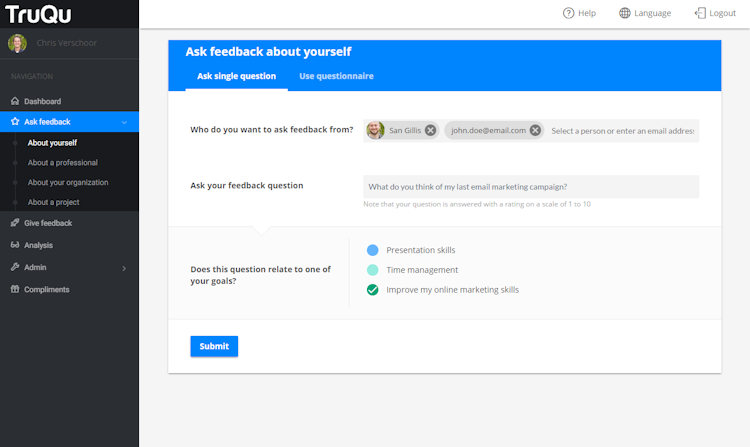Viewport: 750px width, 447px height.
Task: Select the Presentation skills goal
Action: [x=373, y=250]
